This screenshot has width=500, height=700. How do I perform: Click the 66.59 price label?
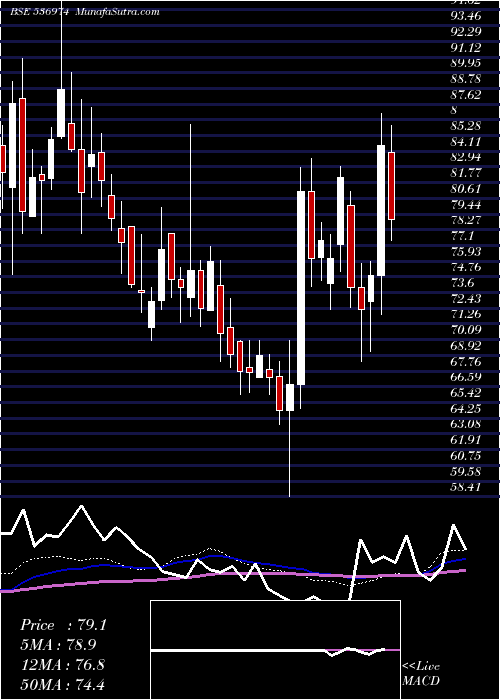[x=466, y=377]
